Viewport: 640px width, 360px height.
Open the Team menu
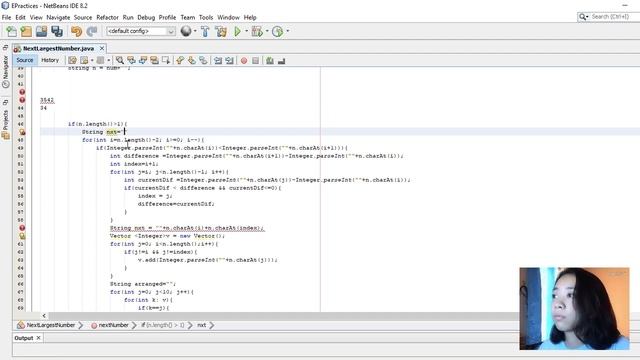point(188,18)
